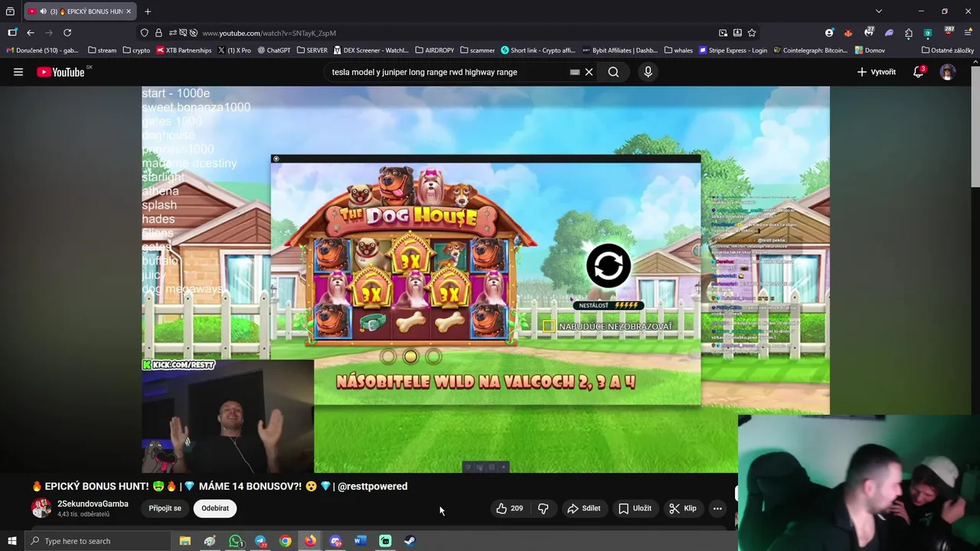
Task: Open the 2SekundovaGamba channel avatar
Action: click(41, 508)
